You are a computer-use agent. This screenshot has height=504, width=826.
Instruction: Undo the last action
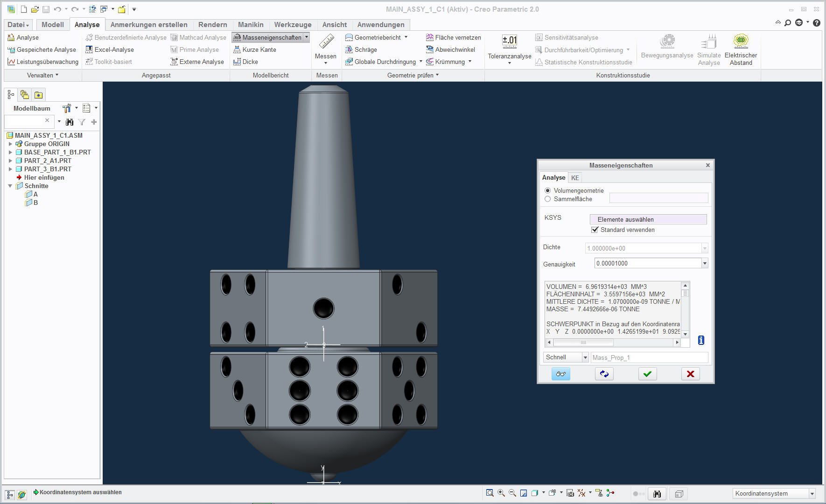[57, 9]
